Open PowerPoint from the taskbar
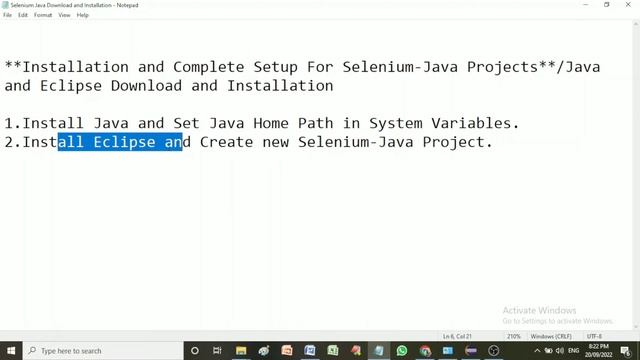The image size is (640, 360). tap(287, 351)
